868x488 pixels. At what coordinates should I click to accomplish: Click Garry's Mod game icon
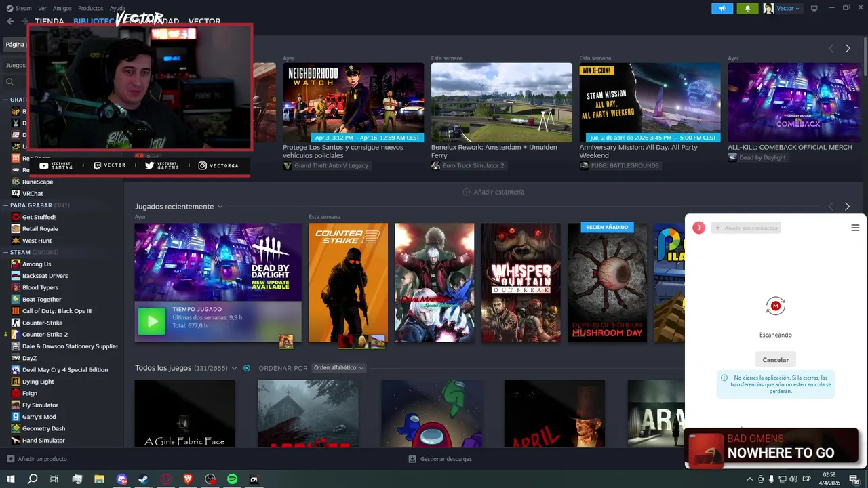click(x=16, y=417)
